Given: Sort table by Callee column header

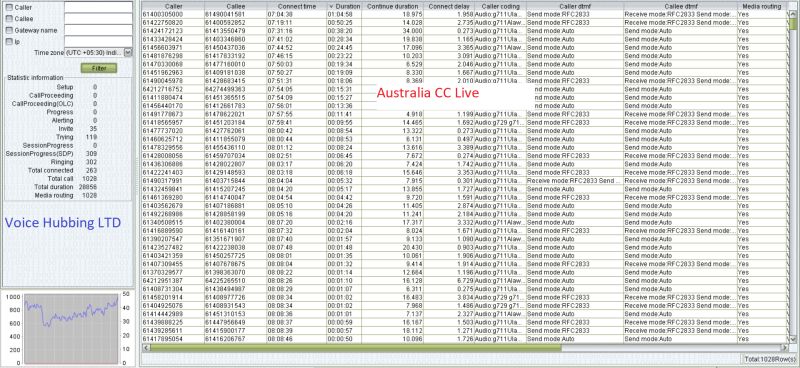Looking at the screenshot, I should (235, 6).
